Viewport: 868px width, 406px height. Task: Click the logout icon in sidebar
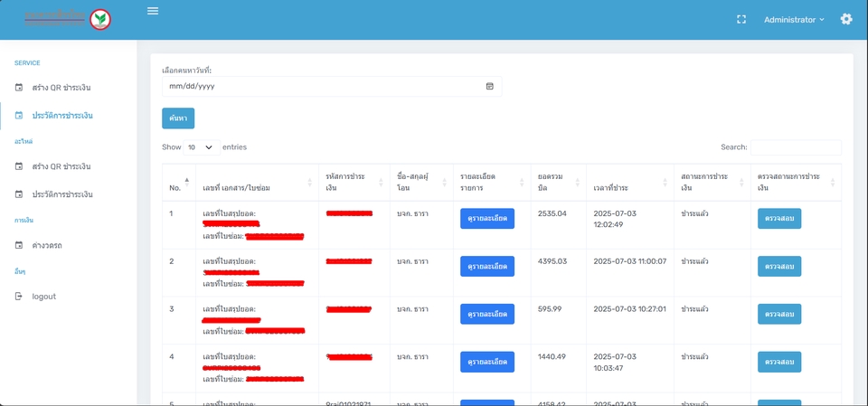(19, 297)
